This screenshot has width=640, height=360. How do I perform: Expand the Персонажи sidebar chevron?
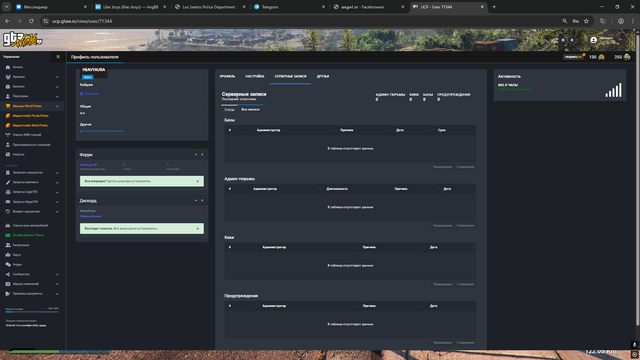[57, 96]
